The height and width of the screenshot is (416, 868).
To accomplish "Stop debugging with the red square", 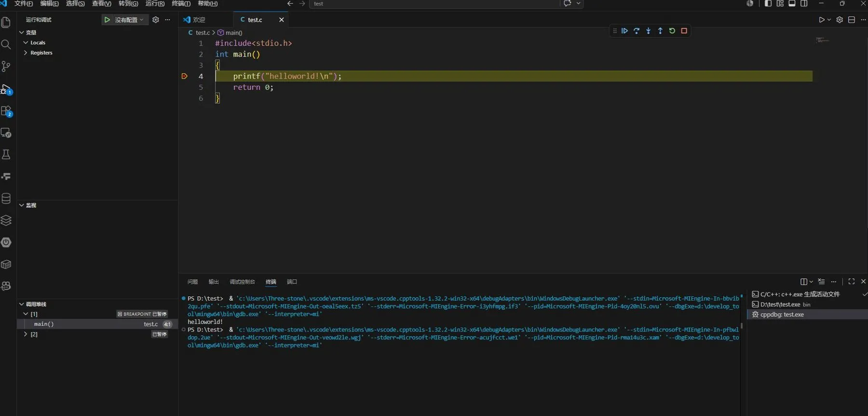I will click(x=684, y=31).
